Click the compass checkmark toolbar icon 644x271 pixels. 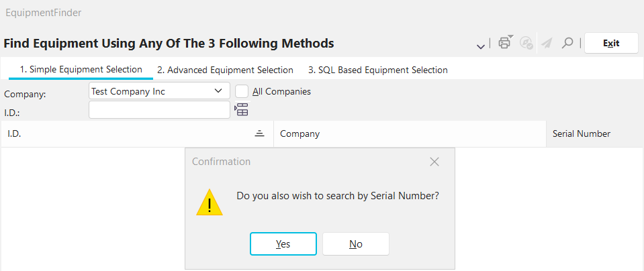(x=526, y=43)
